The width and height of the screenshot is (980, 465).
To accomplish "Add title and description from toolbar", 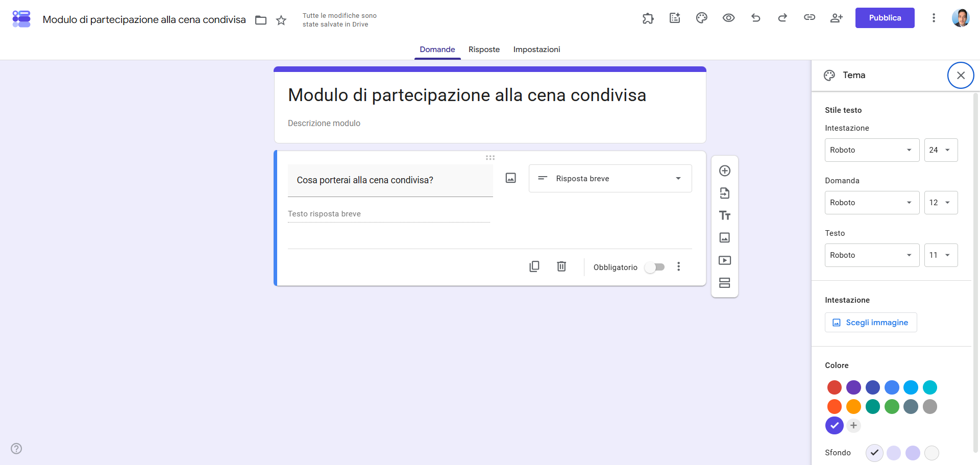I will tap(725, 215).
